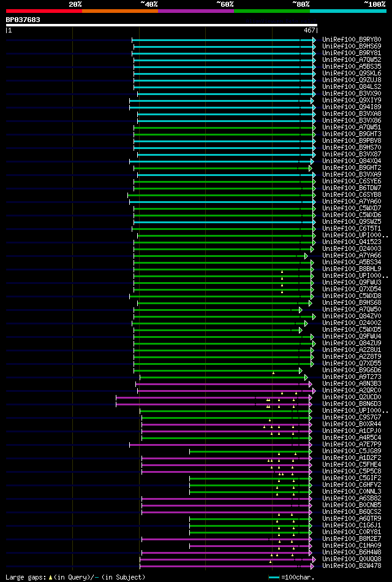Select the UniRef100_Q9XIY9 label

(x=352, y=100)
